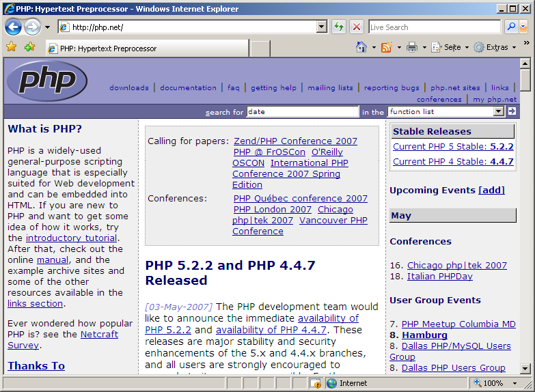Open the address bar history dropdown

pyautogui.click(x=321, y=27)
